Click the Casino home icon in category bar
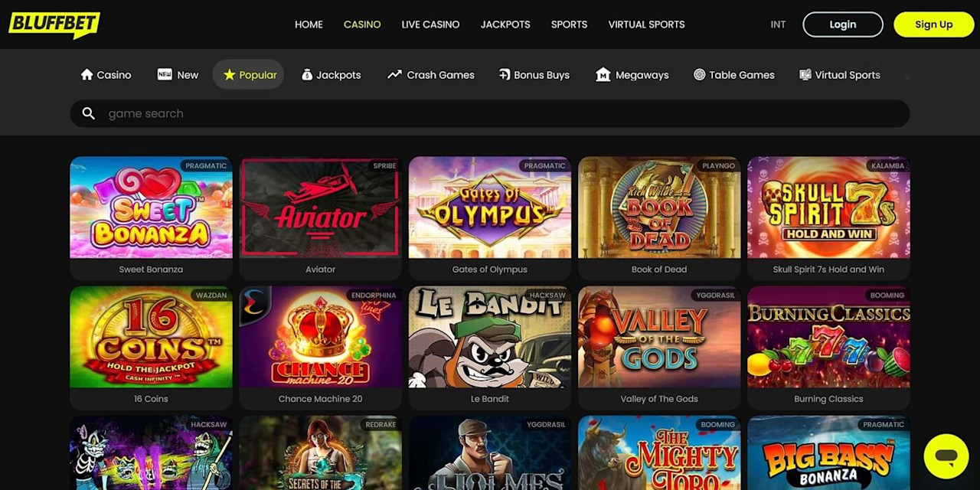This screenshot has height=490, width=980. pos(87,74)
